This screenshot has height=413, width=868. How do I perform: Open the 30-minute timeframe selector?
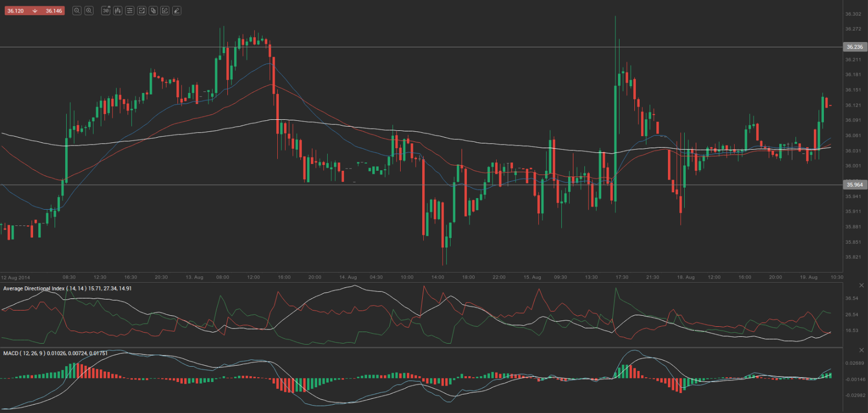point(106,11)
